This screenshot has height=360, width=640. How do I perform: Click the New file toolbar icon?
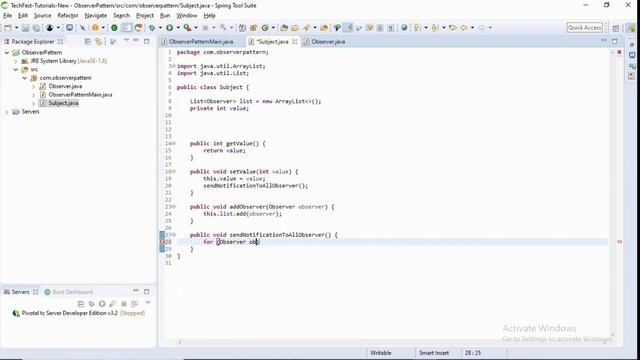pyautogui.click(x=8, y=28)
